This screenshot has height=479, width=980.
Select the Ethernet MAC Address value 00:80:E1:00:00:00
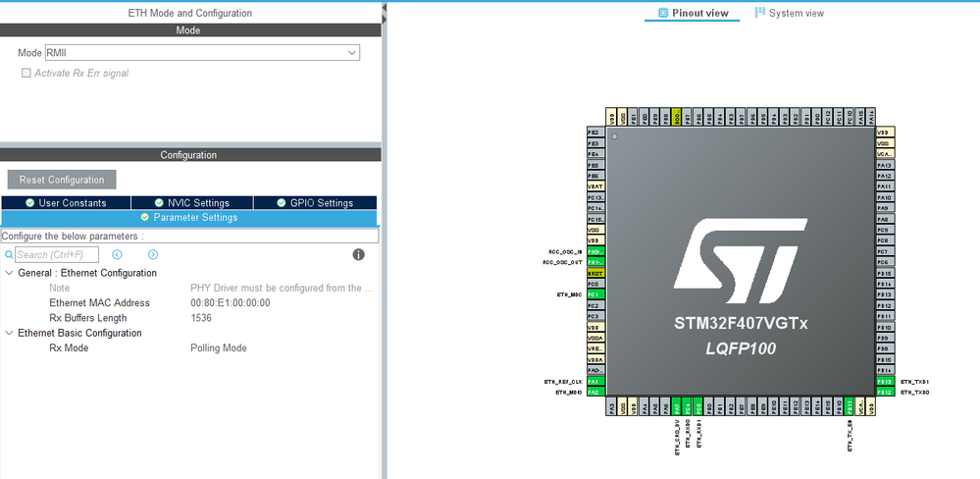230,303
